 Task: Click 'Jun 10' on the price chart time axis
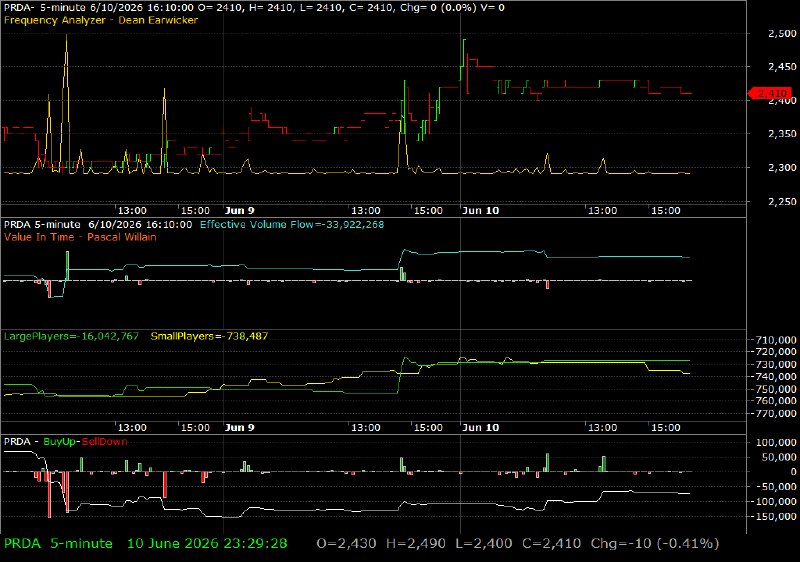pos(480,211)
